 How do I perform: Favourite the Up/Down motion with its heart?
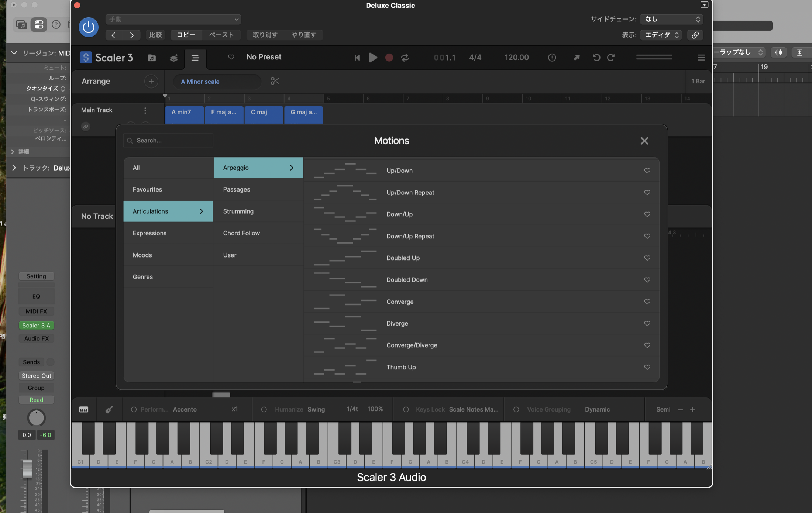click(x=647, y=171)
